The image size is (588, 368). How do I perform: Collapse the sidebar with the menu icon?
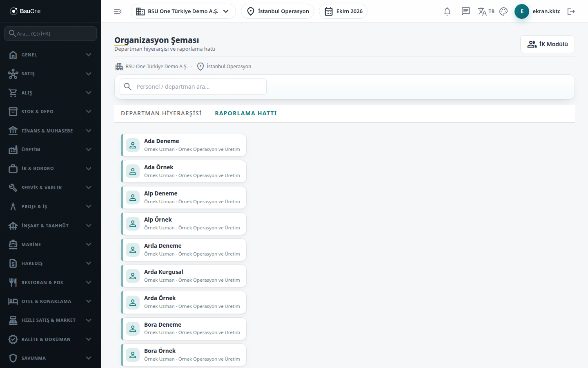point(118,11)
